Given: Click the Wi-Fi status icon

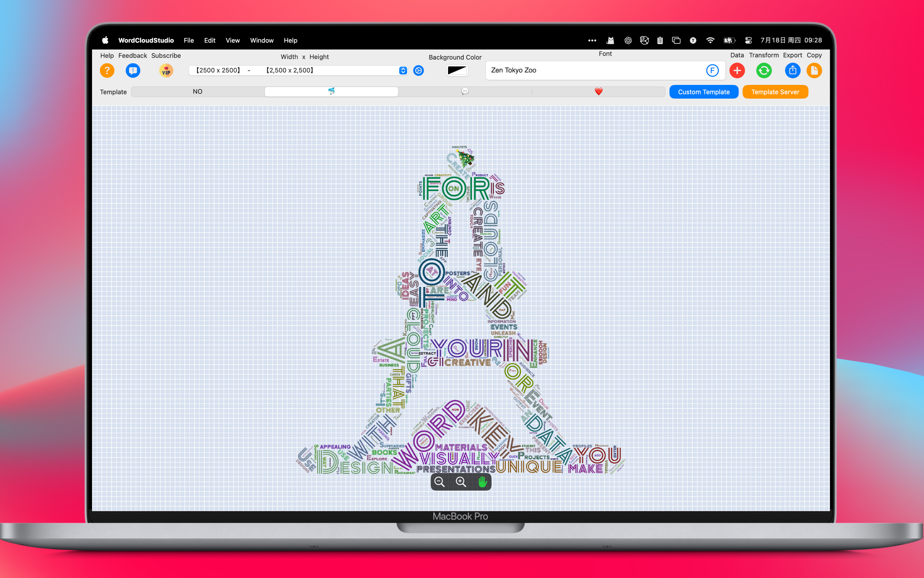Looking at the screenshot, I should (710, 40).
